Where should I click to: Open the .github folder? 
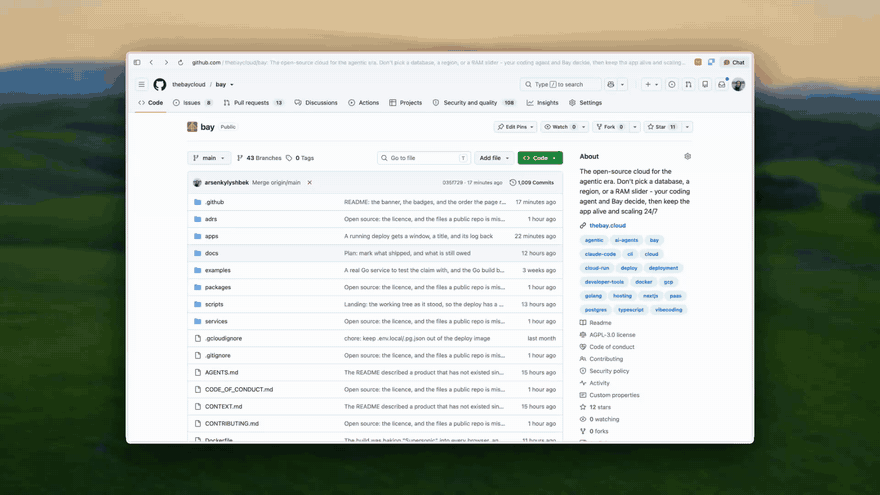point(214,202)
